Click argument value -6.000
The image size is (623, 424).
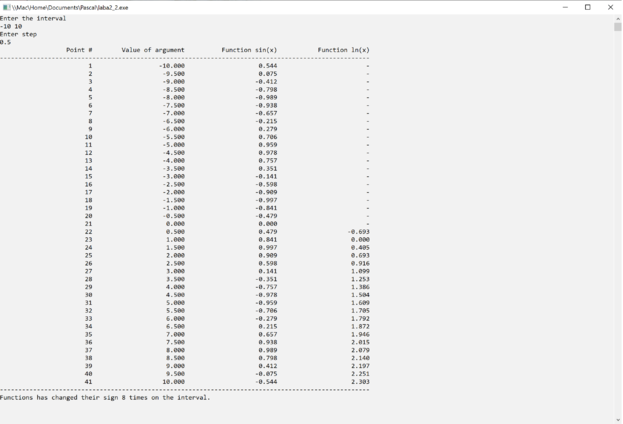pyautogui.click(x=174, y=129)
